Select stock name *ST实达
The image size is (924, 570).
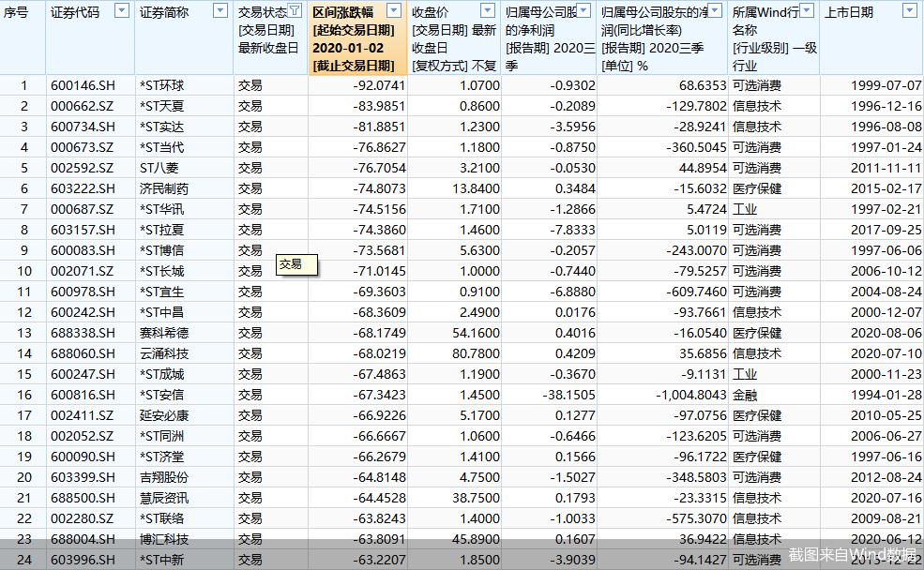pyautogui.click(x=162, y=127)
